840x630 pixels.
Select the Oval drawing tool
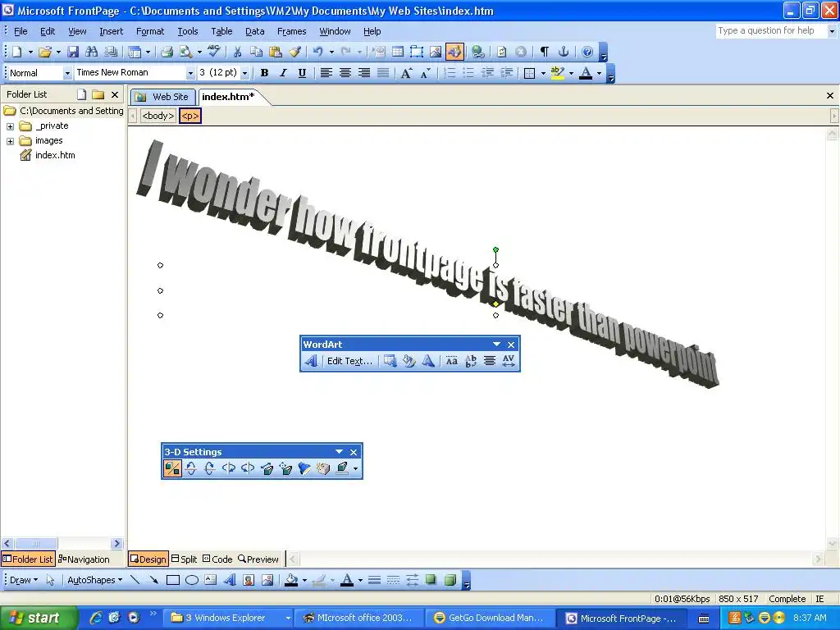192,580
